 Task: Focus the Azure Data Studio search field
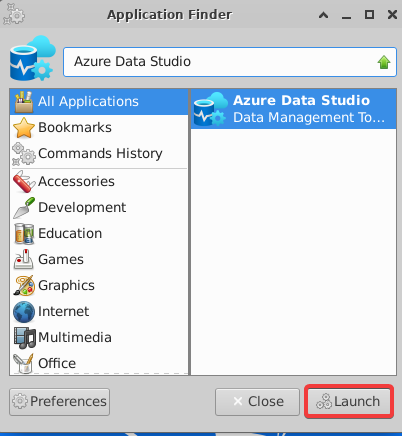(230, 62)
